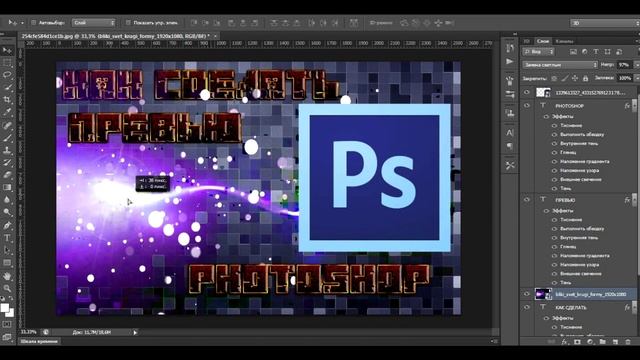Switch to the 3D panel tab
The image size is (640, 360).
point(527,41)
